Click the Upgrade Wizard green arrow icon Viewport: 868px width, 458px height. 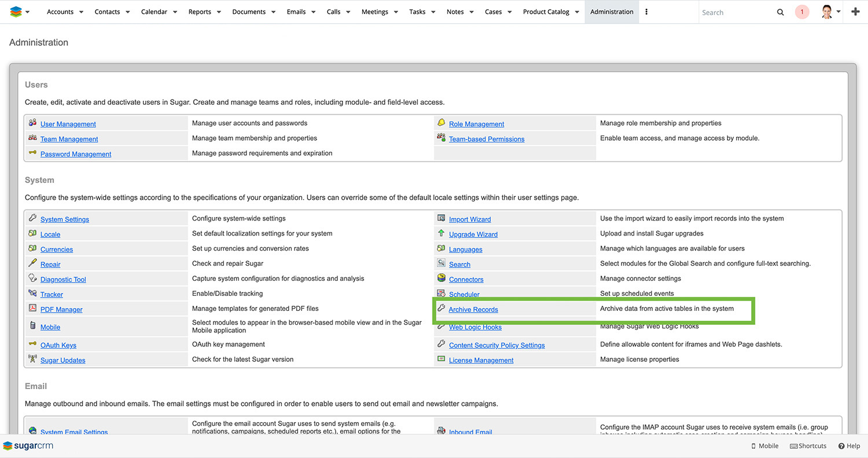(x=441, y=233)
